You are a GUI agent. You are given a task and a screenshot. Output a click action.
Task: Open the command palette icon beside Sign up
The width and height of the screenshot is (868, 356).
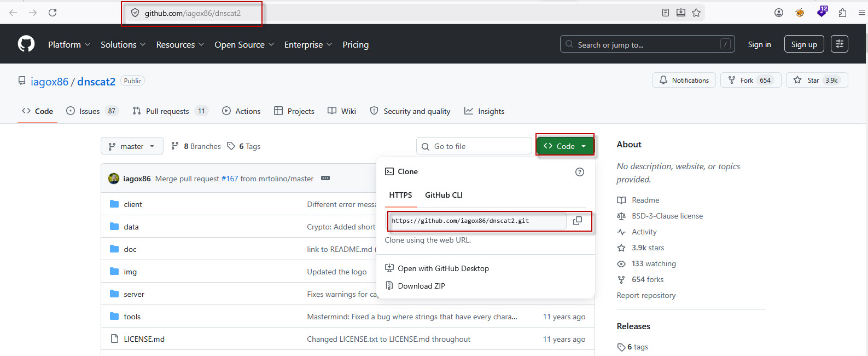(x=839, y=44)
